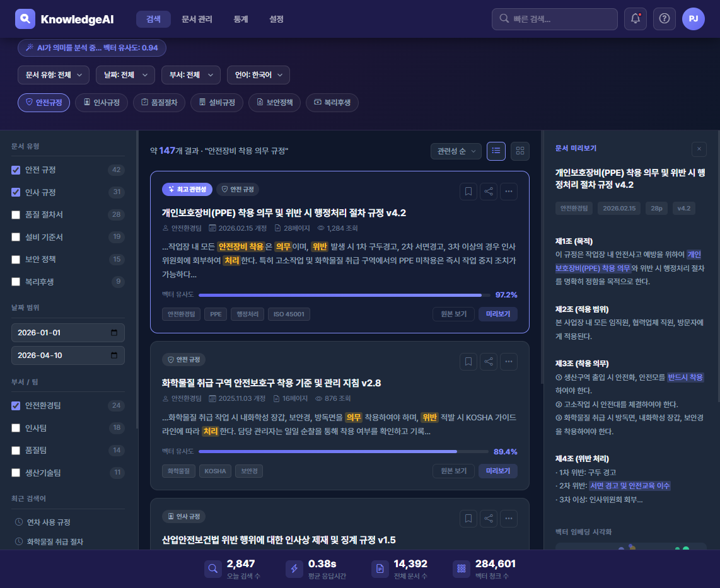Viewport: 720px width, 588px height.
Task: Click the ISO 45001 tag
Action: [x=289, y=314]
